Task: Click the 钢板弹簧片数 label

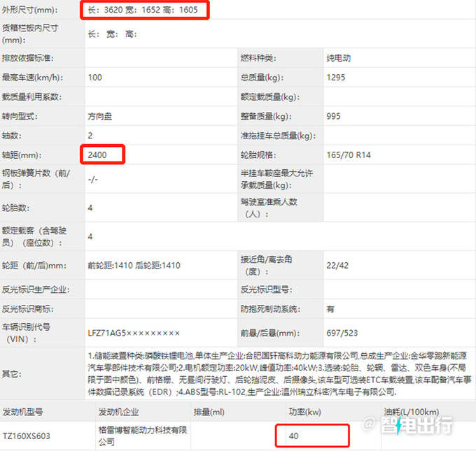Action: coord(36,179)
